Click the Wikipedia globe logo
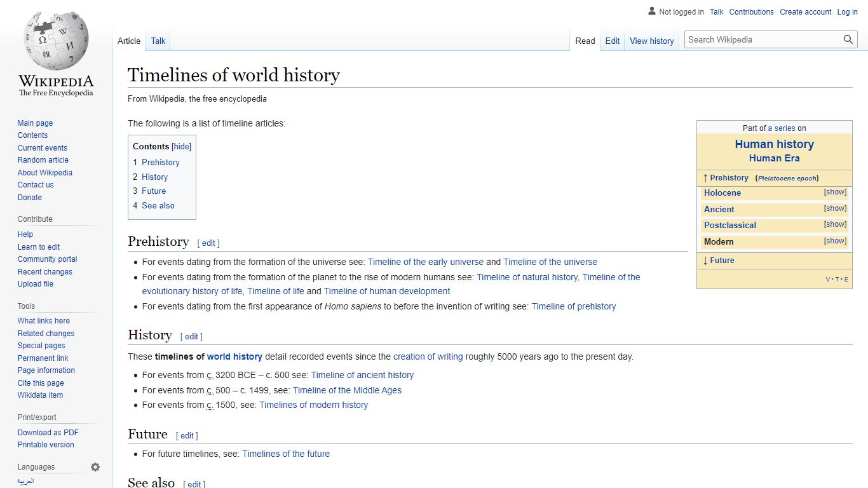 tap(56, 39)
